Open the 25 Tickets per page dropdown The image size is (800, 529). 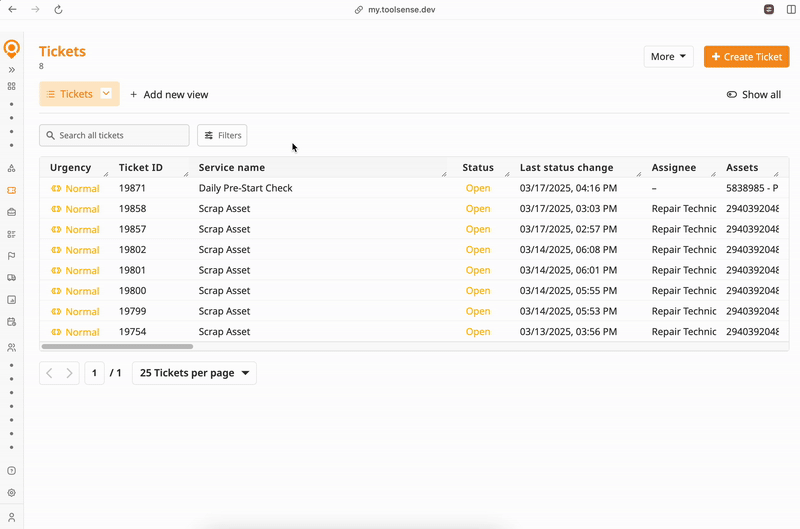[194, 373]
